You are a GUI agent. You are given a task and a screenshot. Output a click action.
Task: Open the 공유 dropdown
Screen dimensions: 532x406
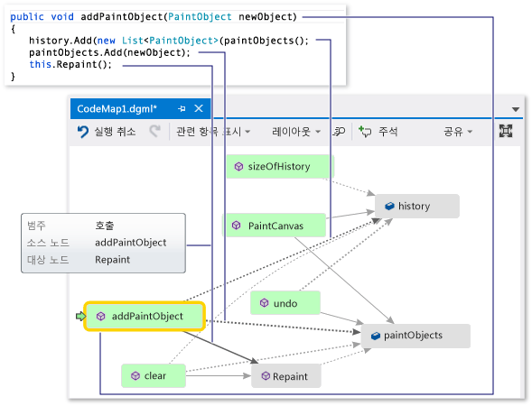tap(458, 132)
